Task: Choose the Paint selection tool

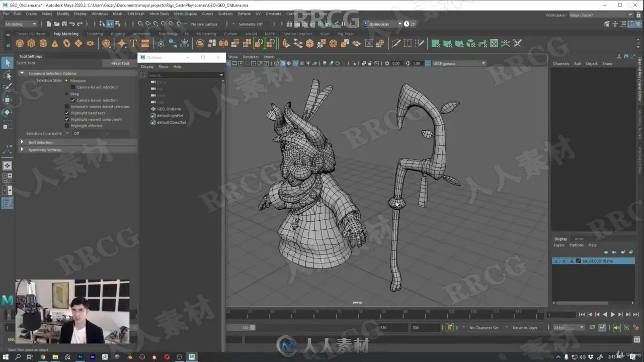Action: click(x=8, y=87)
